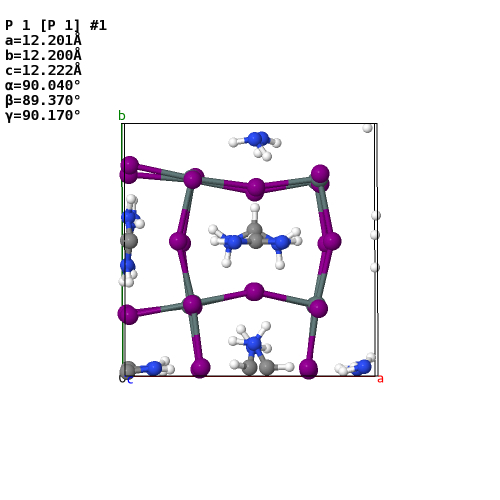Image resolution: width=500 pixels, height=500 pixels.
Task: Click the γ=90.170° angle text
Action: tap(43, 115)
